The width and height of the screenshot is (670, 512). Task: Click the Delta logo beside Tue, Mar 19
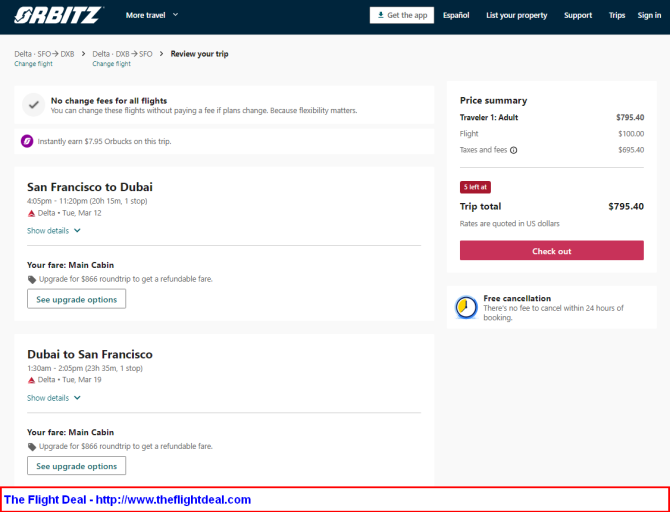31,380
